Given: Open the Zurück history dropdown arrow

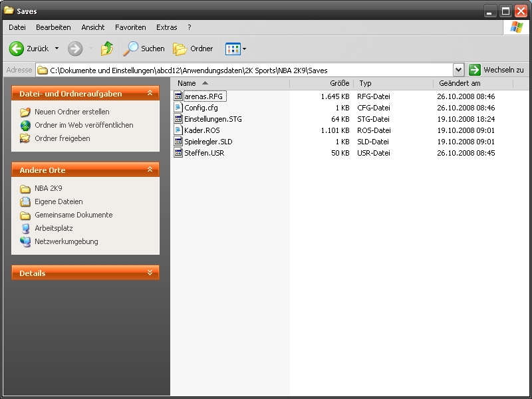Looking at the screenshot, I should click(x=57, y=49).
